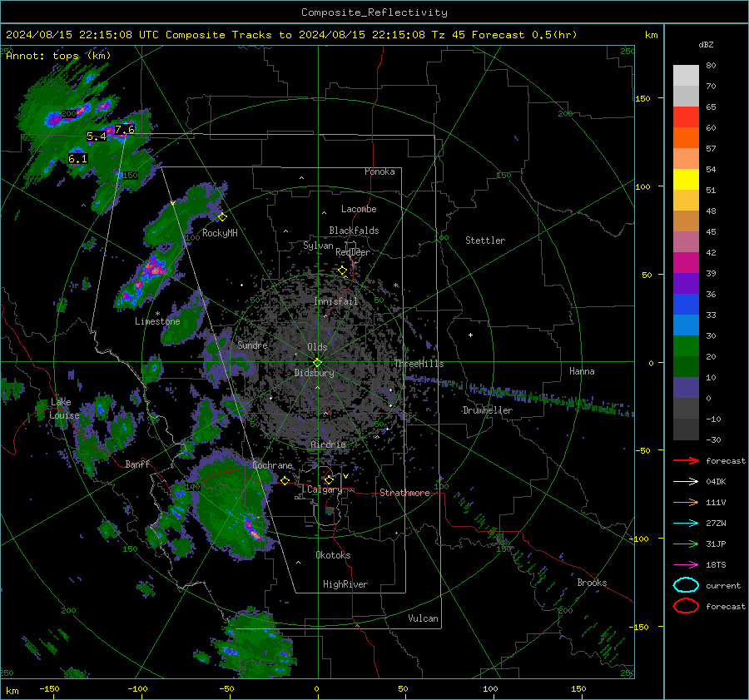Click the Calgary city label
This screenshot has height=700, width=749.
(325, 489)
